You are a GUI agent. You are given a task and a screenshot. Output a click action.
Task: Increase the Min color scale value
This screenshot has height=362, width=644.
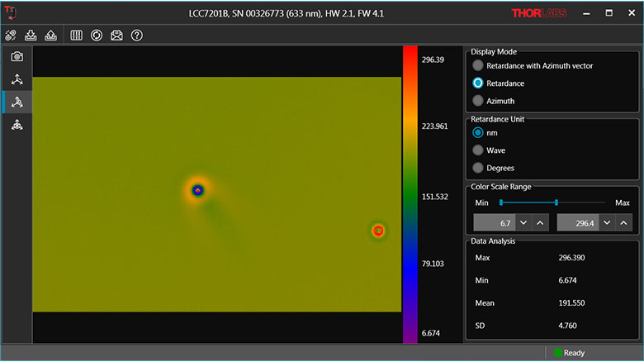click(x=541, y=223)
